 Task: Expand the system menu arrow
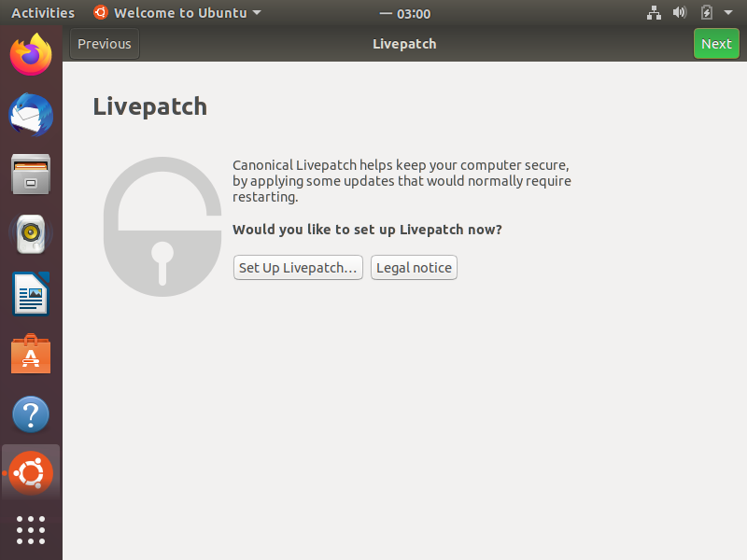pyautogui.click(x=728, y=13)
